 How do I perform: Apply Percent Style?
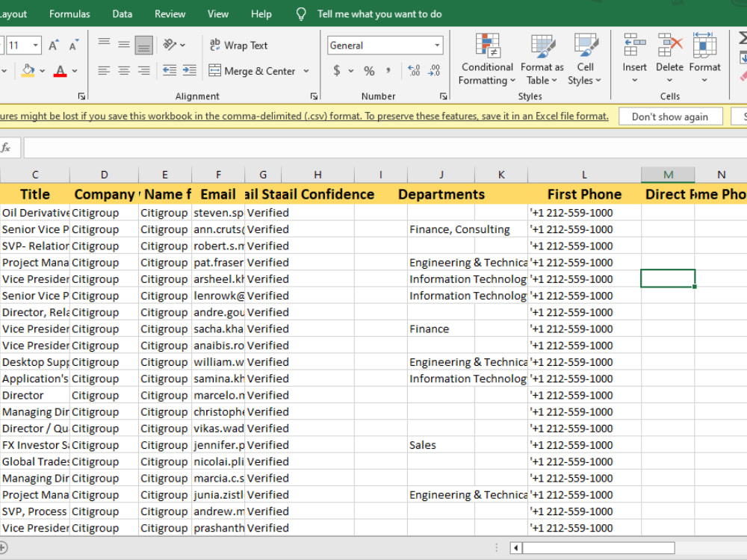point(369,71)
